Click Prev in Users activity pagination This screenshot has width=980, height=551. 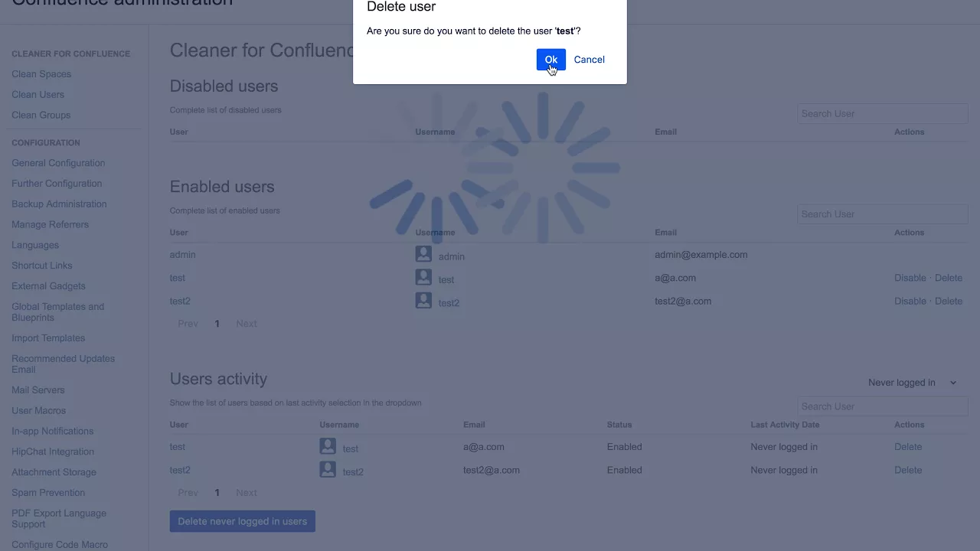(x=188, y=493)
